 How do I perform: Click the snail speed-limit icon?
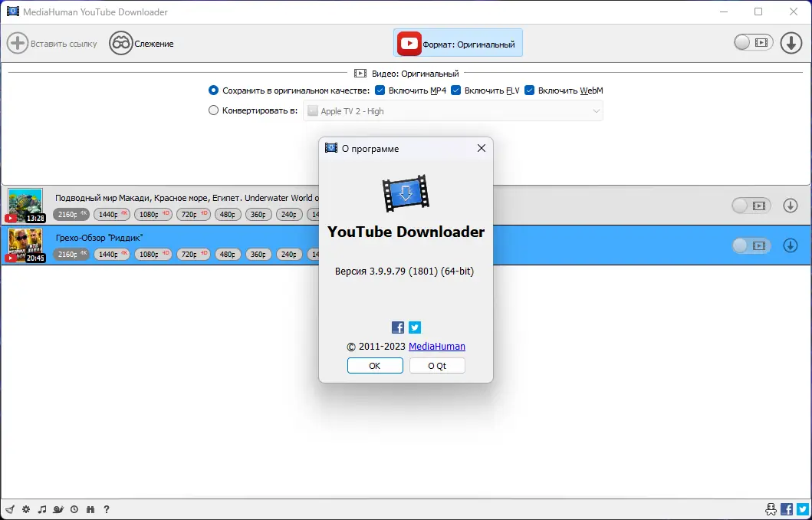point(58,509)
